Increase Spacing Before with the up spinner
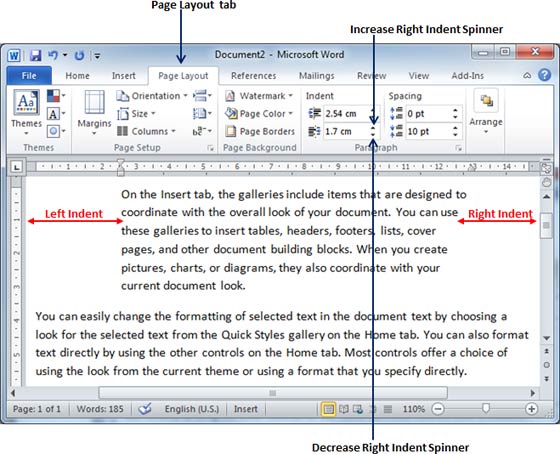560x454 pixels. 455,110
